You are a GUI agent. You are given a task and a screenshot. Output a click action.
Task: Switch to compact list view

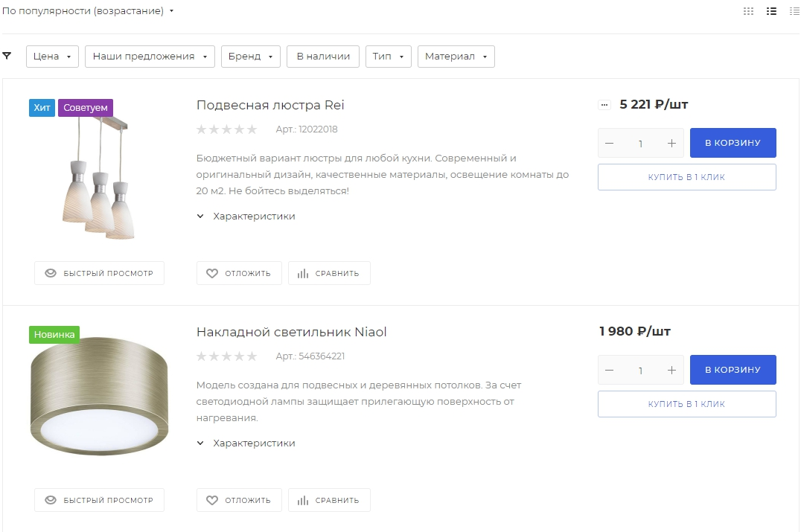pyautogui.click(x=794, y=10)
